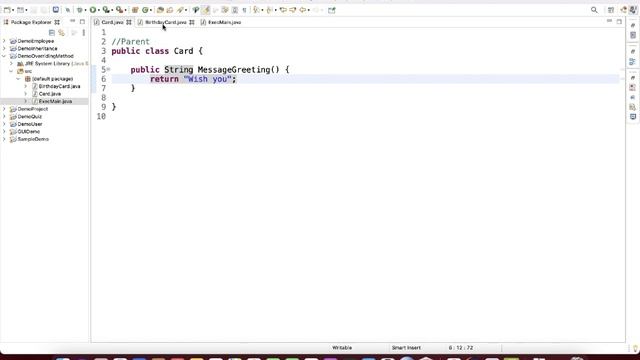Close the BirthdayCard.java tab
The height and width of the screenshot is (360, 640).
click(x=191, y=22)
